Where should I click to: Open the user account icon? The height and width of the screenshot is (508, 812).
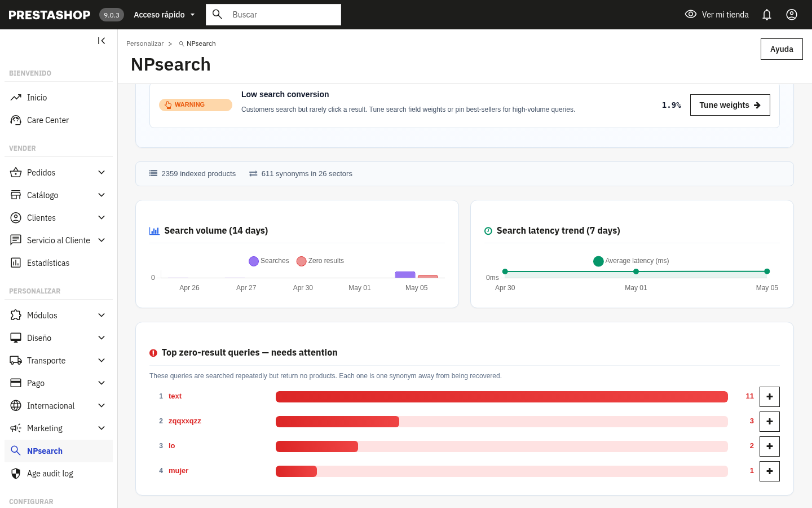pos(792,15)
